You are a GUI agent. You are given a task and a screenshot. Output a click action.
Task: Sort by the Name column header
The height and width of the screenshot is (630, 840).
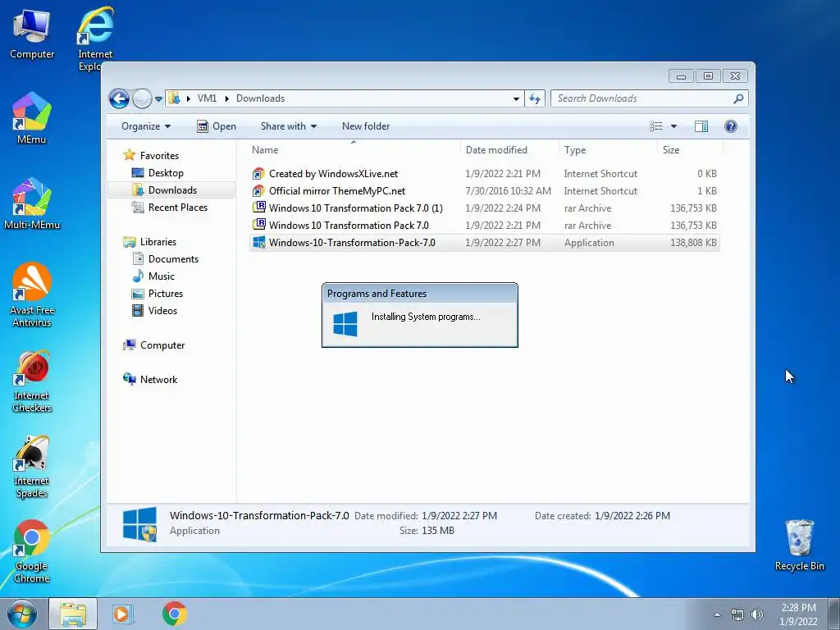(354, 150)
